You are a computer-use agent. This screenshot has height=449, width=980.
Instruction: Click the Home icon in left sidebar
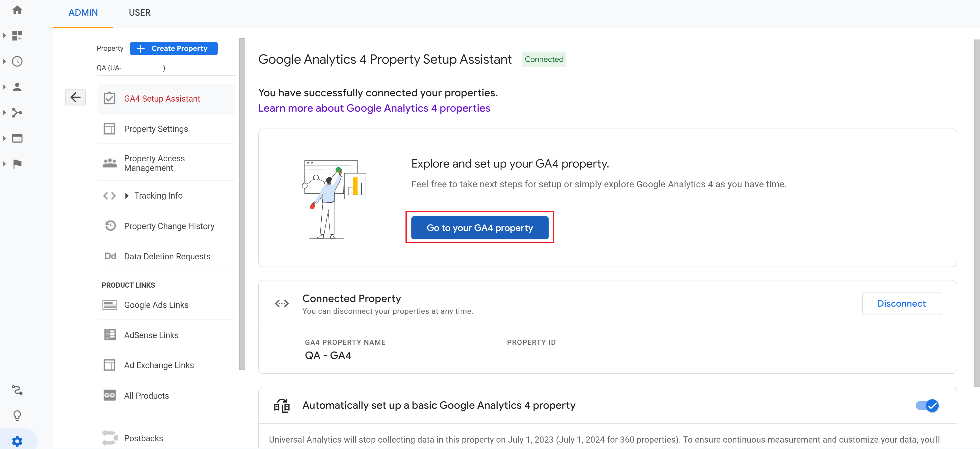(17, 10)
